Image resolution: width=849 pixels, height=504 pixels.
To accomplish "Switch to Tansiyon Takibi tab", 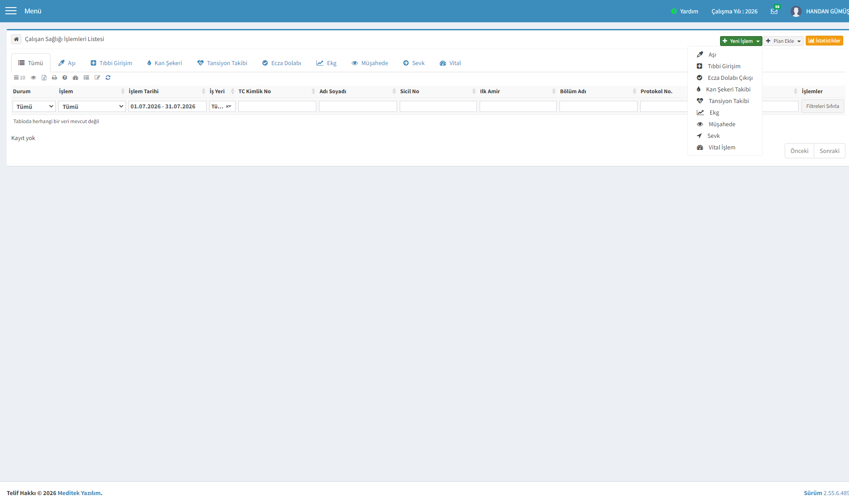I will (x=222, y=63).
